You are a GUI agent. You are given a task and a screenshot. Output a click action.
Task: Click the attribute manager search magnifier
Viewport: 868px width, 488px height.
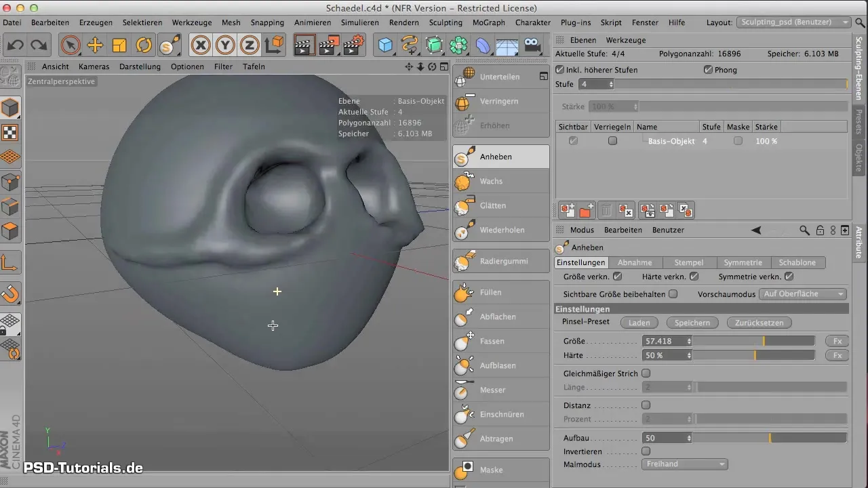(804, 230)
